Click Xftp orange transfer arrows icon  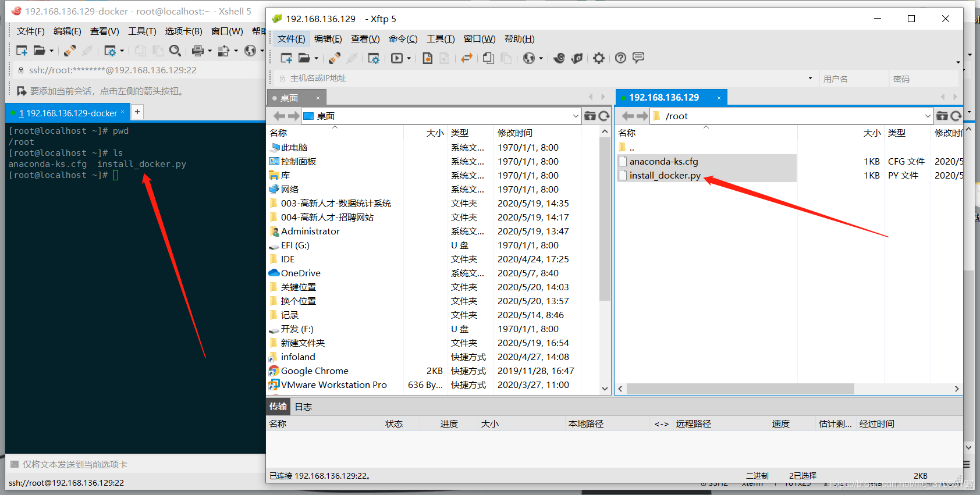click(x=467, y=58)
